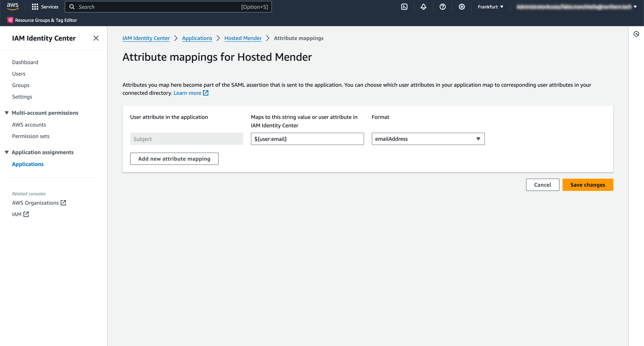Collapse Application assignments section
The height and width of the screenshot is (346, 644).
(x=7, y=152)
